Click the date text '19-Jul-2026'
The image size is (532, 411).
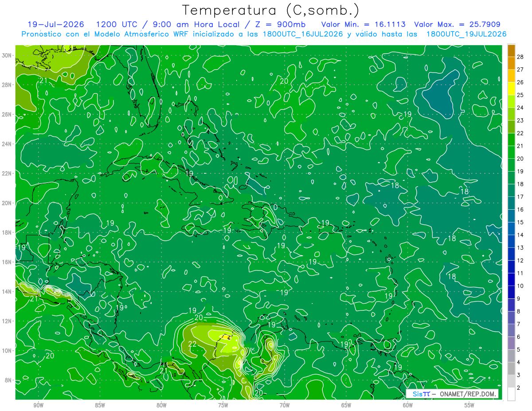click(x=56, y=24)
